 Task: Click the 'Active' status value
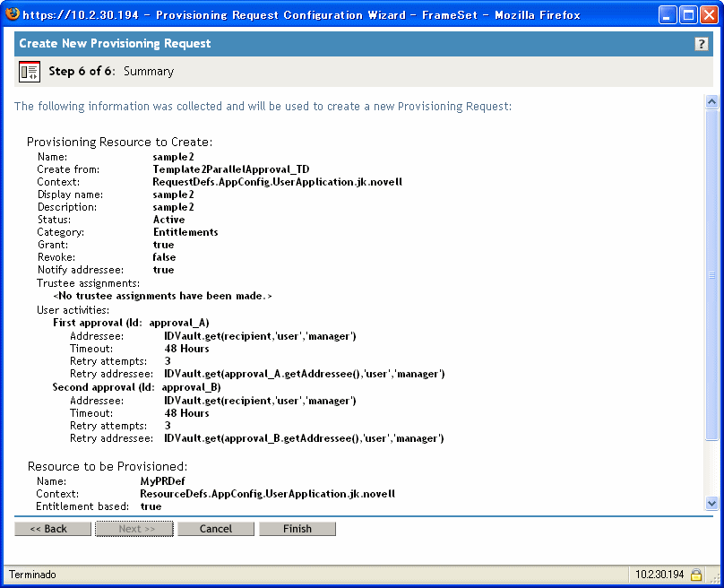[169, 220]
